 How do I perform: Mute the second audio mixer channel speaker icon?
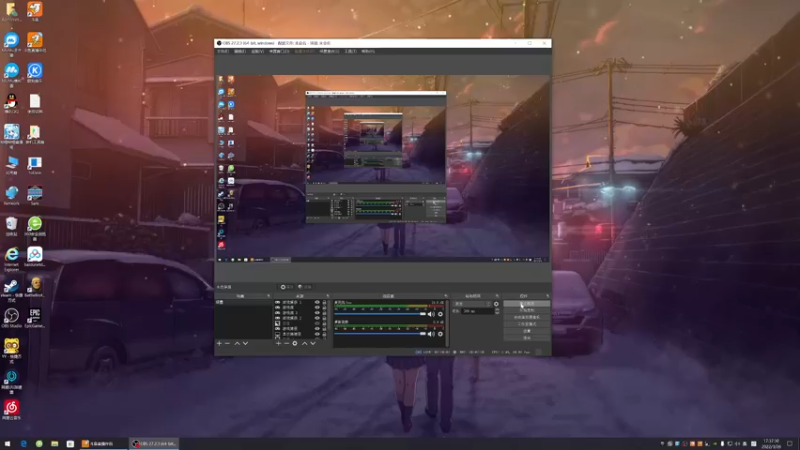click(431, 334)
